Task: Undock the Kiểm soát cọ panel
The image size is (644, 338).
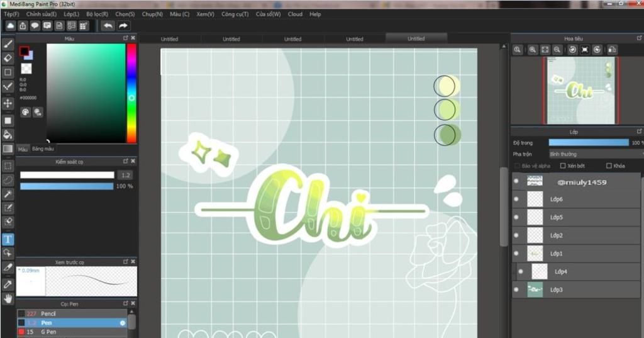Action: [x=126, y=161]
